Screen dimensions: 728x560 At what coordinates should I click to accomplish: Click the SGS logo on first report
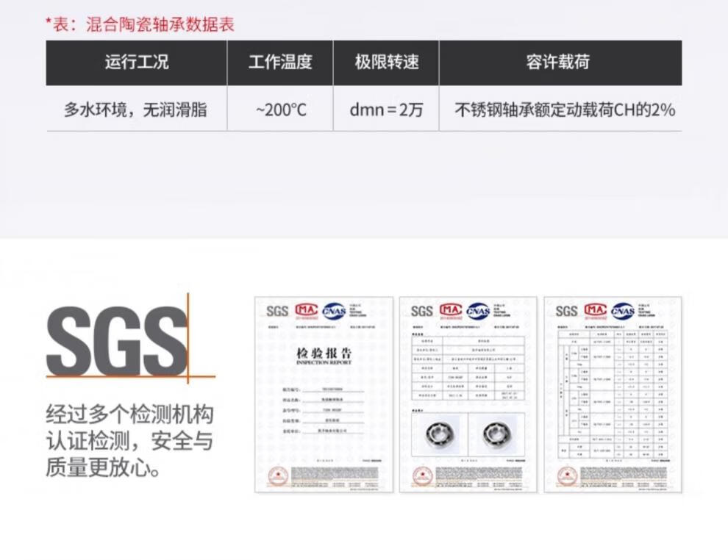(277, 311)
